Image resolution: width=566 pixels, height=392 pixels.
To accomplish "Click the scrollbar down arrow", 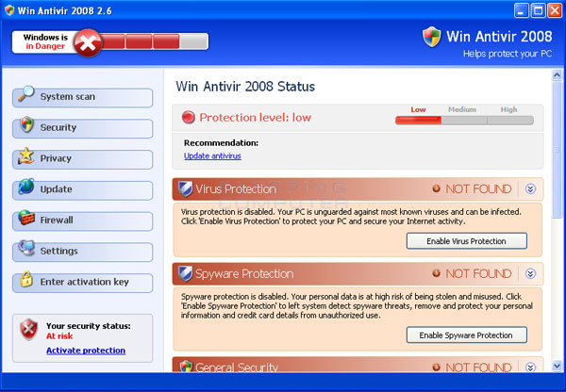I will (x=557, y=366).
